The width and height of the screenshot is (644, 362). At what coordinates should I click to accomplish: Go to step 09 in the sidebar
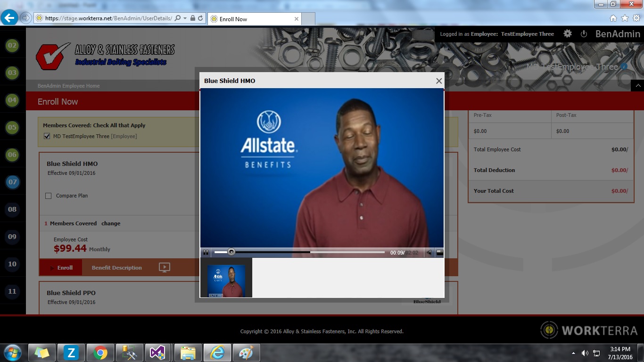12,237
